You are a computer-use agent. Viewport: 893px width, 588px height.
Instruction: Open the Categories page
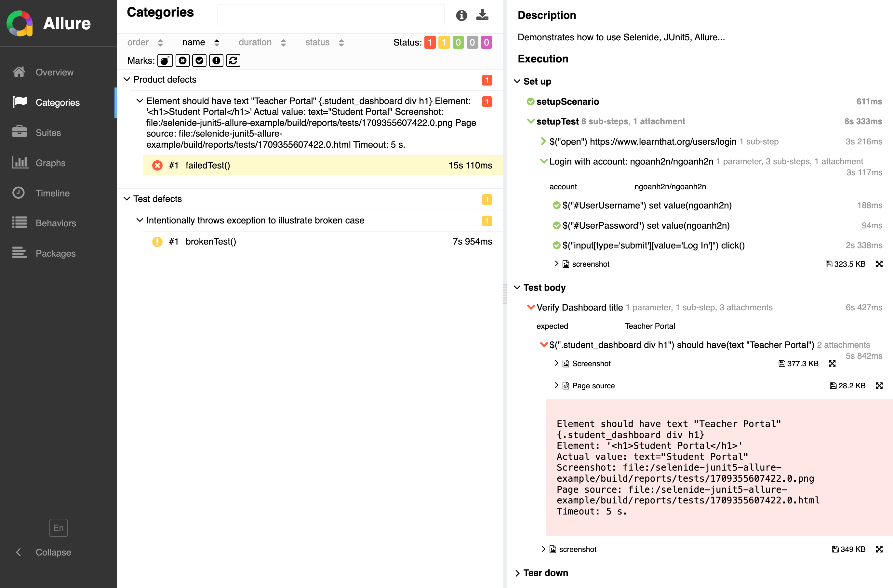coord(58,102)
